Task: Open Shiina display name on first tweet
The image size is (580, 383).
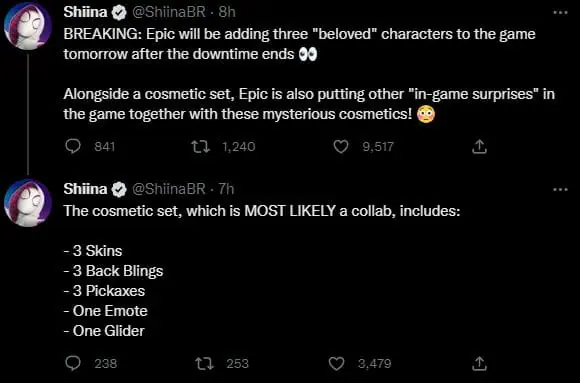Action: click(x=85, y=12)
